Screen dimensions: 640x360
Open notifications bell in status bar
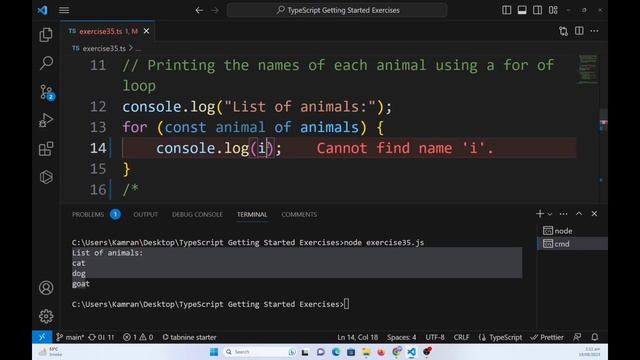point(595,337)
